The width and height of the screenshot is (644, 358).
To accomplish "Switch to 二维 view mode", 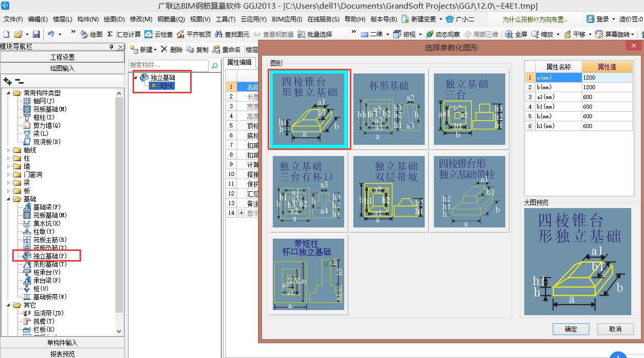I will point(372,34).
